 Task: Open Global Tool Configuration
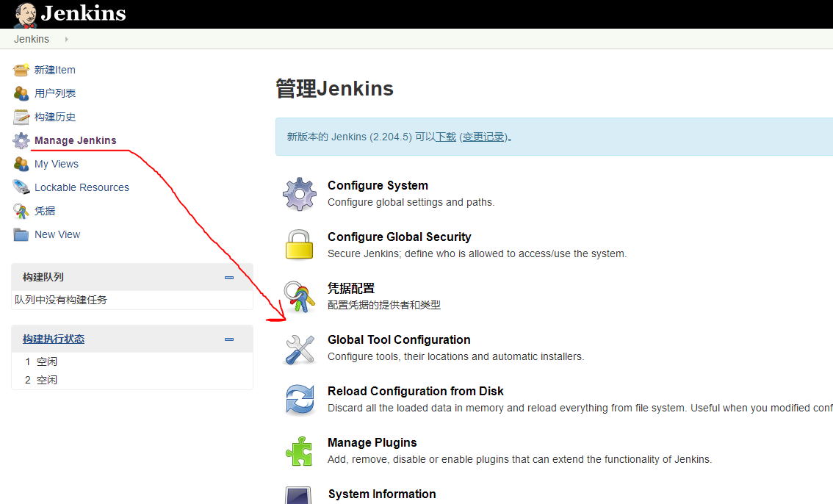click(399, 340)
